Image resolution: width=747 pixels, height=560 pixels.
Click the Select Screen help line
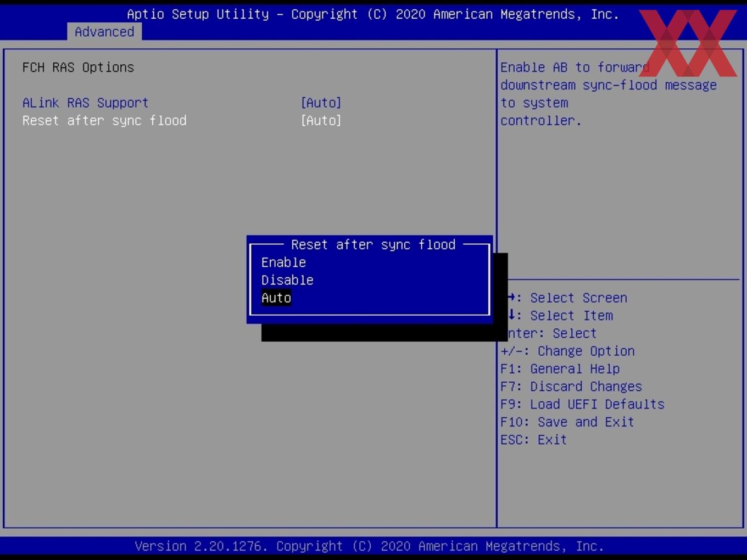[x=567, y=298]
